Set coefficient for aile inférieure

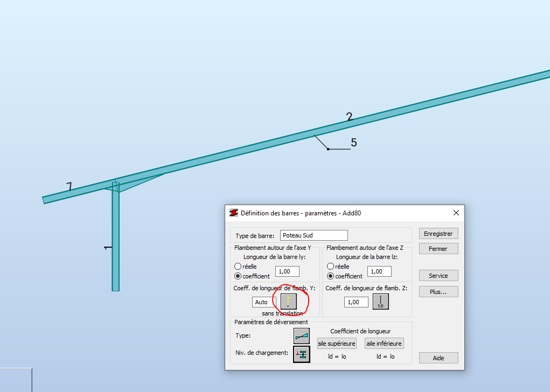point(384,343)
